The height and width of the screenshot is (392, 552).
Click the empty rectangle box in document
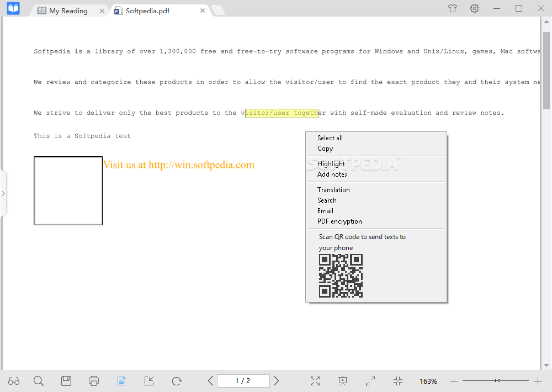[x=68, y=190]
